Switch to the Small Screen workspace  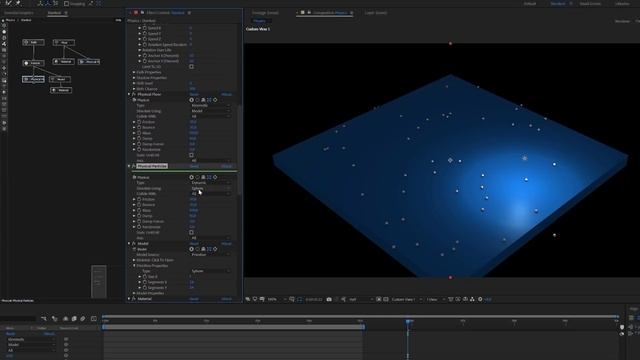tap(590, 4)
